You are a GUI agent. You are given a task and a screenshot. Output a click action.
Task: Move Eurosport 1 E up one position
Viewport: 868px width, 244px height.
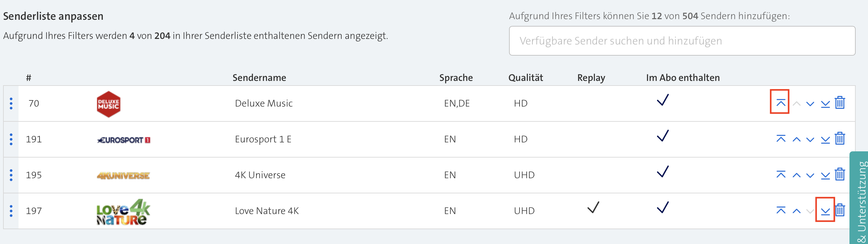tap(796, 139)
